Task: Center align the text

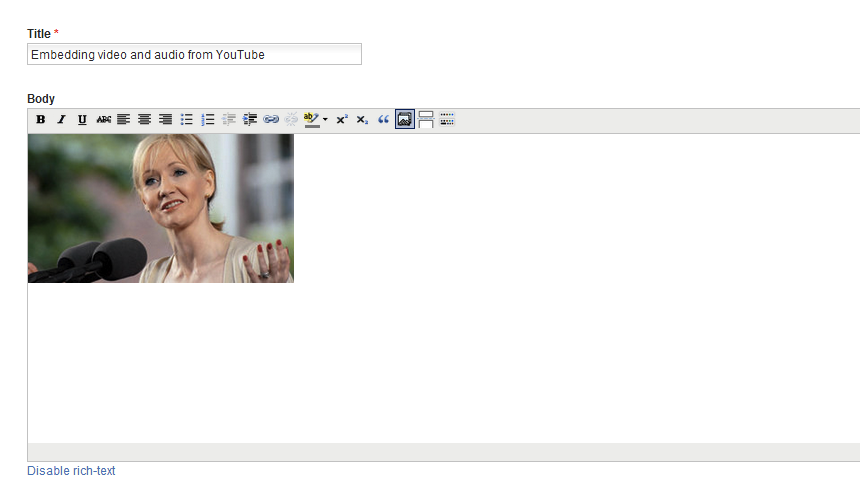Action: [x=144, y=120]
